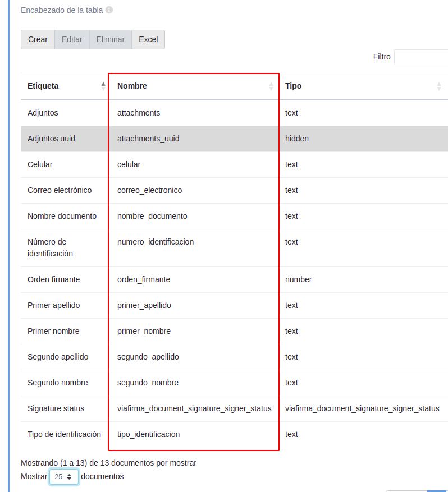Image resolution: width=448 pixels, height=492 pixels.
Task: Click the info icon beside Encabezado de la tabla
Action: [109, 10]
